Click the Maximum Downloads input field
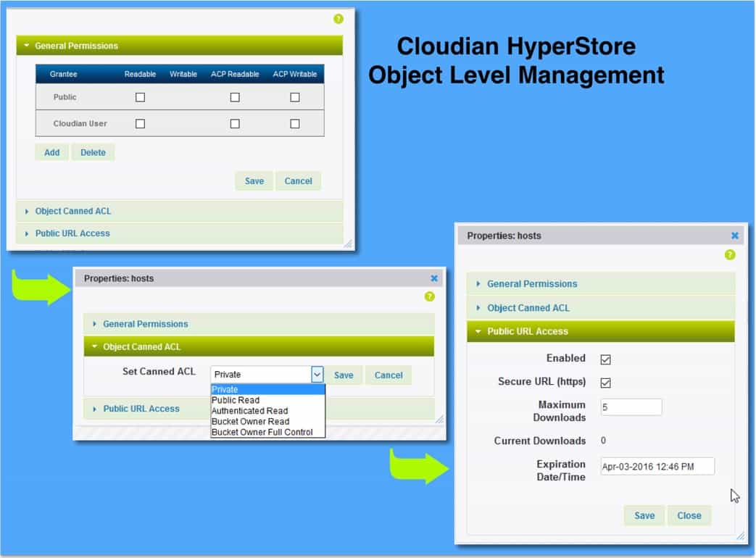This screenshot has width=756, height=558. [x=631, y=407]
